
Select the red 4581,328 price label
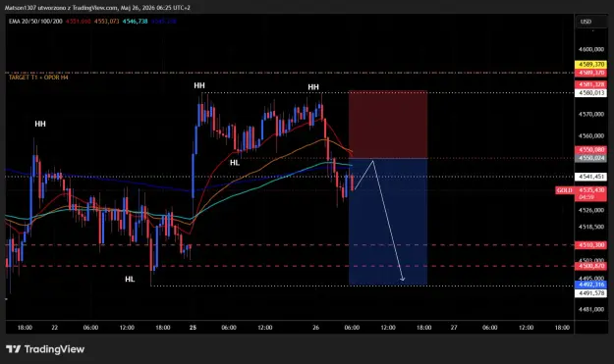(x=590, y=84)
